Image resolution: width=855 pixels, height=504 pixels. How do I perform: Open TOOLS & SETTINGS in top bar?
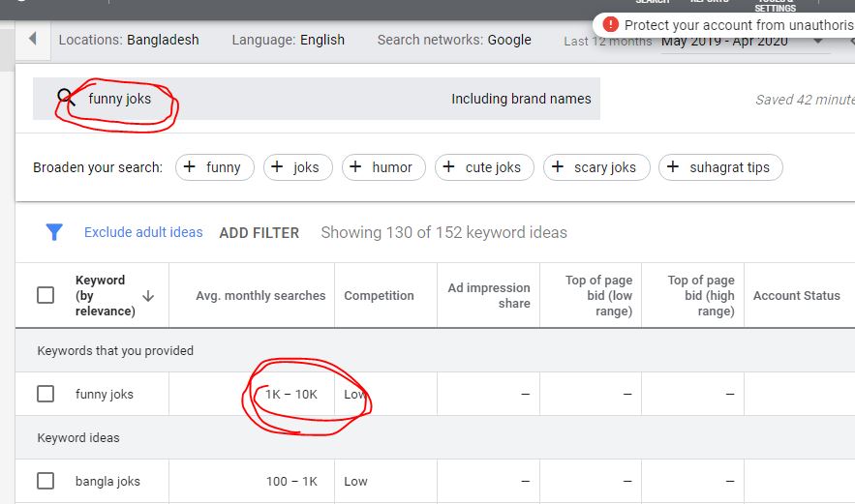click(x=775, y=6)
